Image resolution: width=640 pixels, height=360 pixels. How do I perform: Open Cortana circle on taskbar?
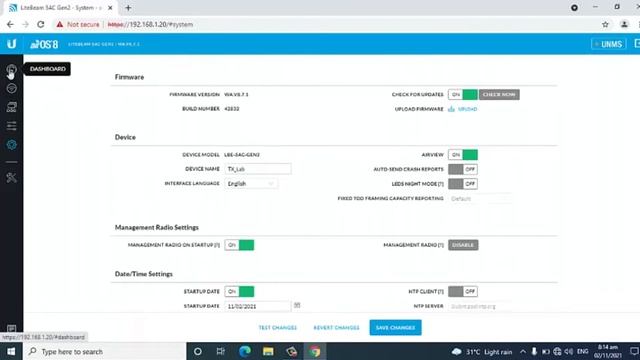click(198, 351)
